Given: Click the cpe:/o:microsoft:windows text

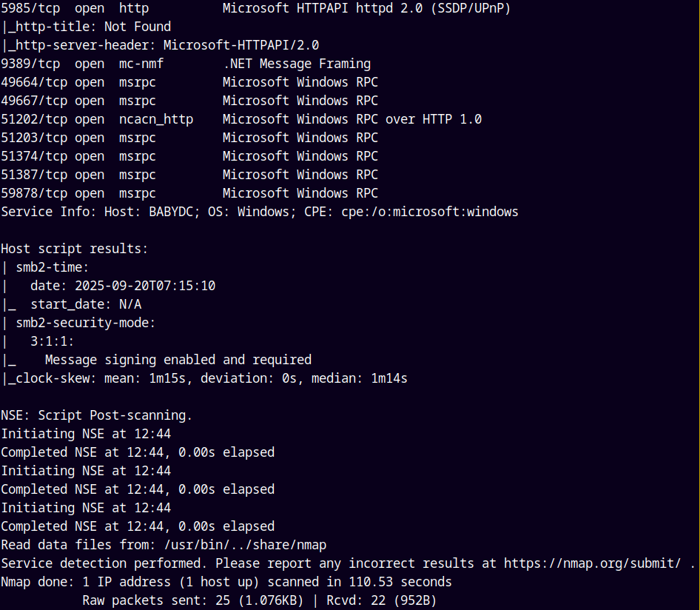Looking at the screenshot, I should point(429,212).
